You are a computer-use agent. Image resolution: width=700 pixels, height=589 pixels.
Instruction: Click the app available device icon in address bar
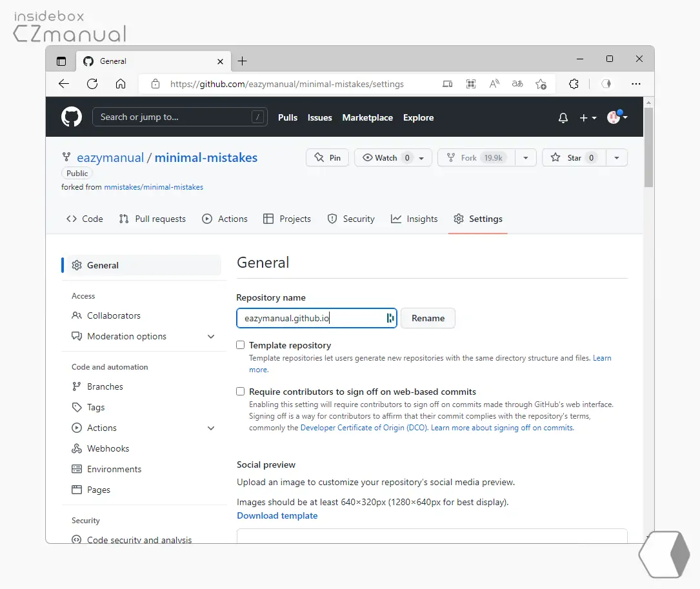447,84
